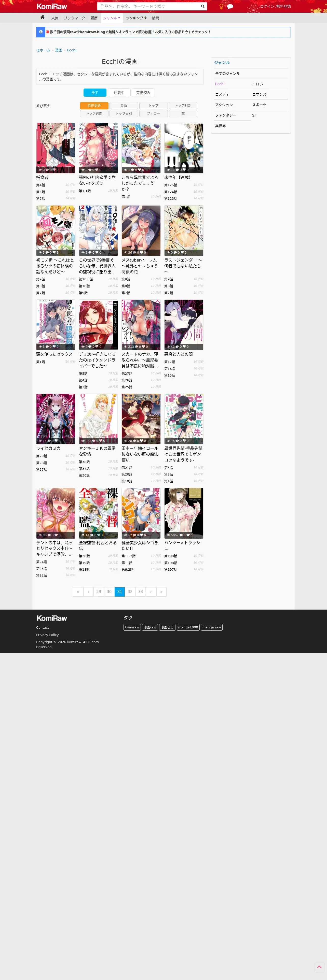Viewport: 327px width, 980px height.
Task: Open the 人気 menu item
Action: pyautogui.click(x=55, y=18)
